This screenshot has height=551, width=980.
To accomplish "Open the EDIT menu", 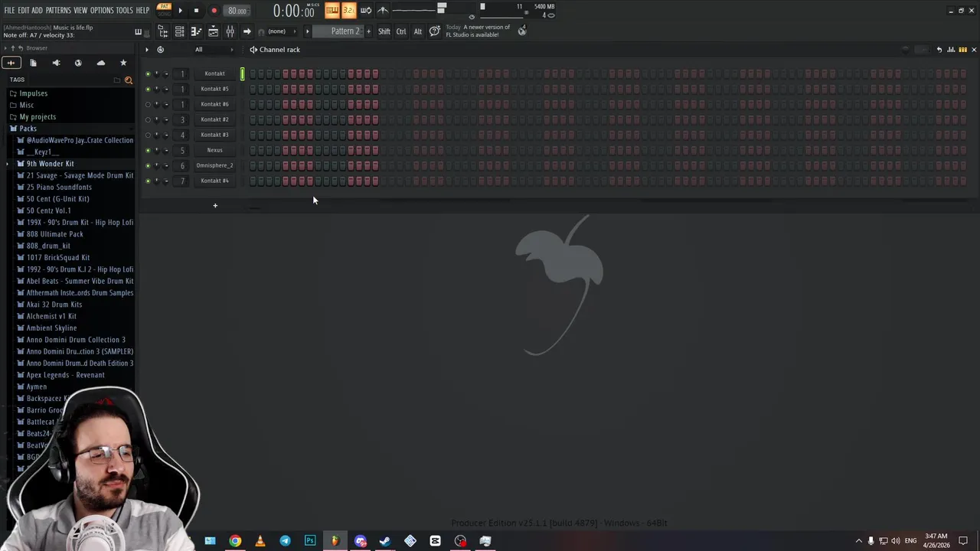I will click(x=24, y=10).
